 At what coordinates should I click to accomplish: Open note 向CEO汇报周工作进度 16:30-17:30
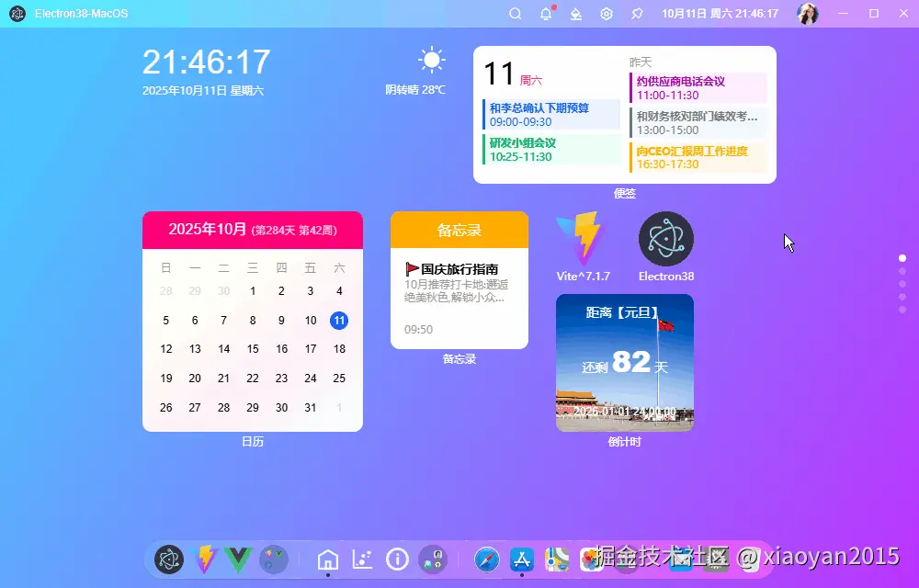pos(698,157)
